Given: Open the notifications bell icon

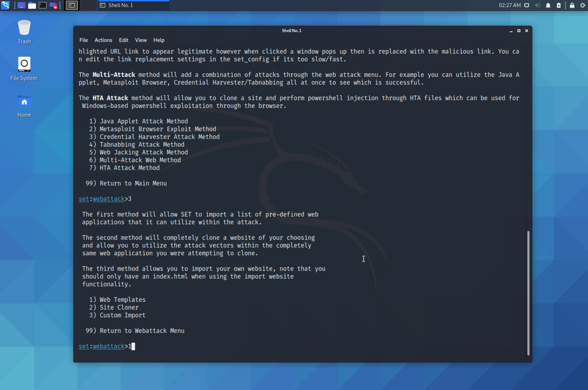Looking at the screenshot, I should tap(548, 5).
